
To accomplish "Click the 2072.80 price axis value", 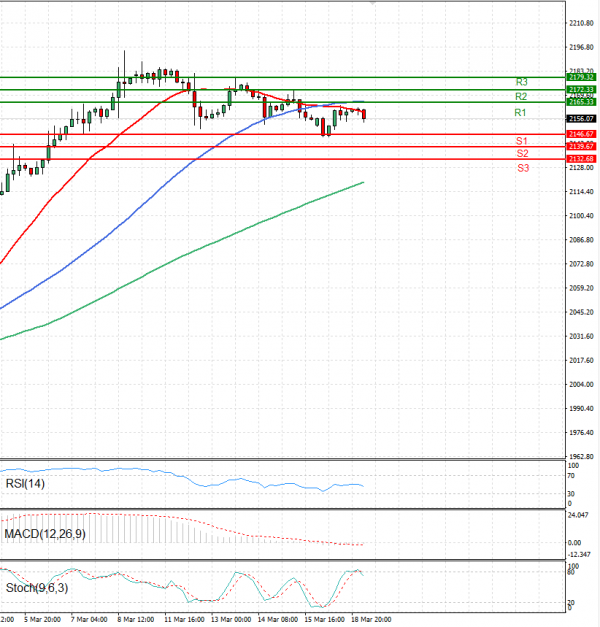I will (x=581, y=264).
